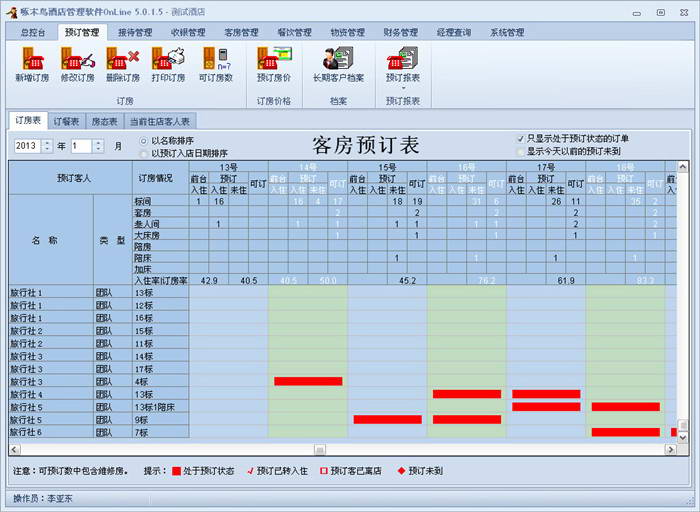Open the 接待管理 ribbon tab

pyautogui.click(x=135, y=33)
